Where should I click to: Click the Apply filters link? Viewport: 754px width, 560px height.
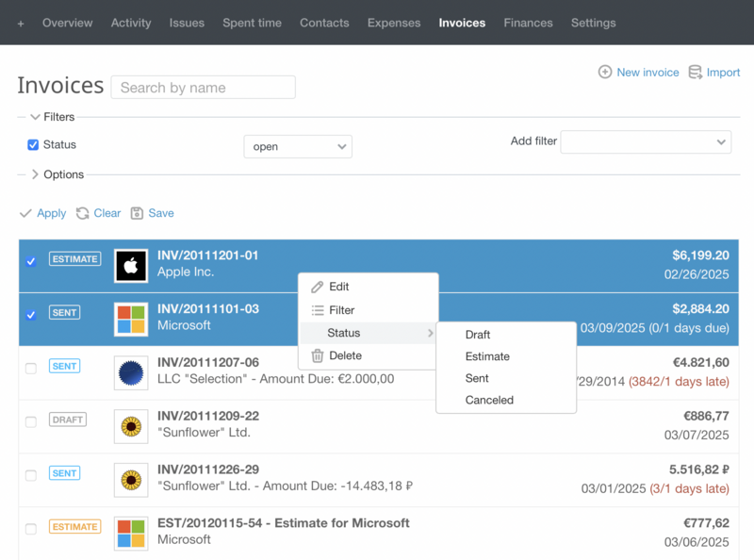51,213
